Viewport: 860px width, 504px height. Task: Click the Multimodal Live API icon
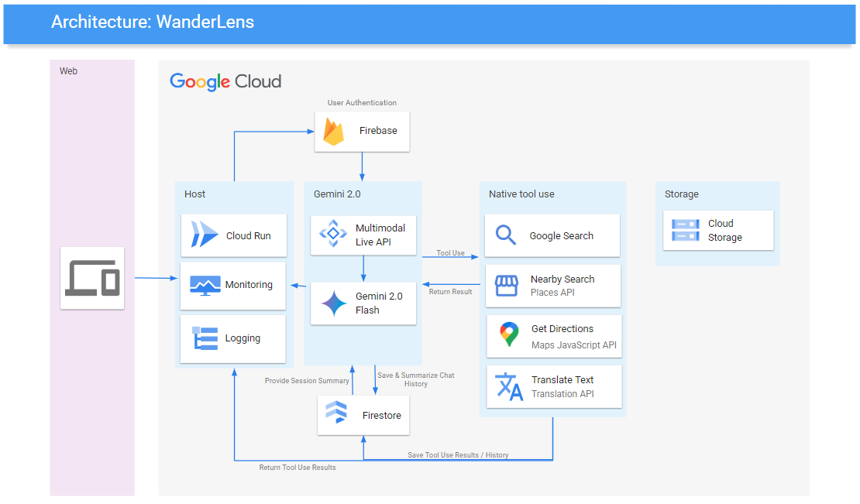tap(333, 233)
